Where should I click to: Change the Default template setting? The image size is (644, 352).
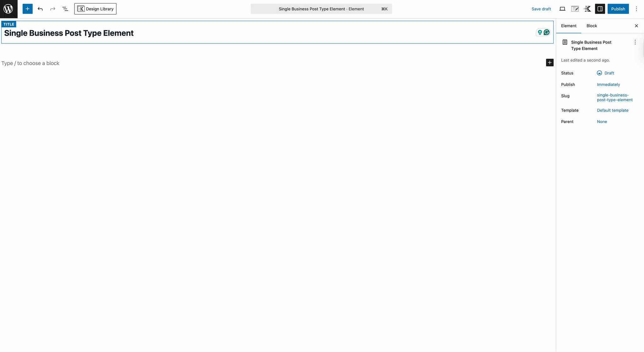[612, 110]
